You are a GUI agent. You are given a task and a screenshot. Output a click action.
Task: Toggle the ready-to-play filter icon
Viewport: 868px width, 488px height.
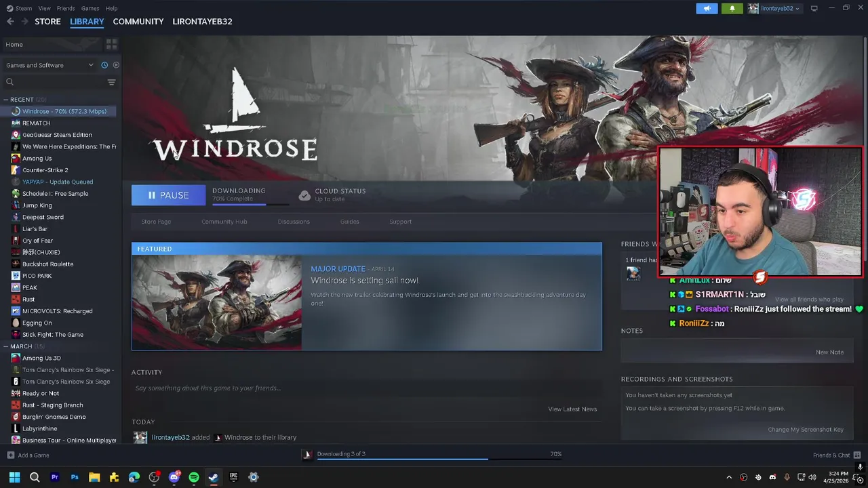click(x=116, y=65)
